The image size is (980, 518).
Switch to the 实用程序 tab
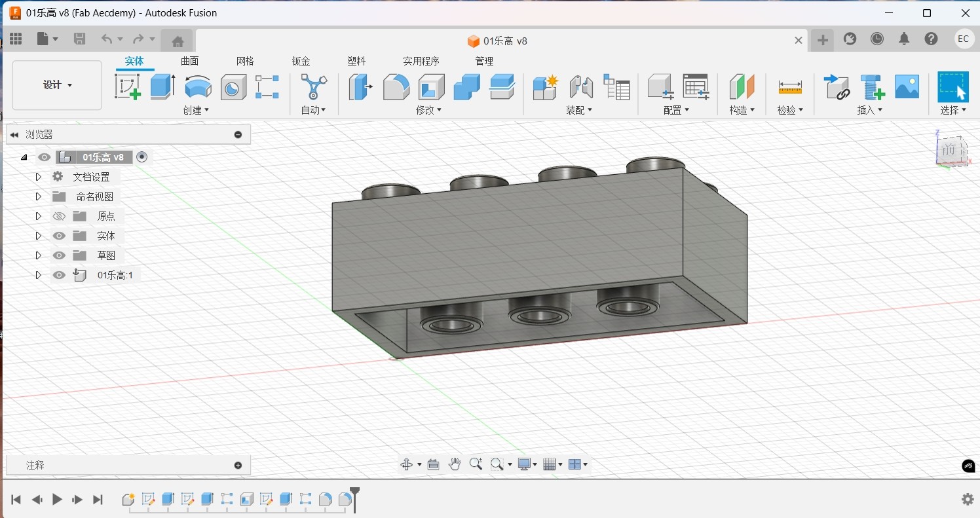(x=421, y=61)
